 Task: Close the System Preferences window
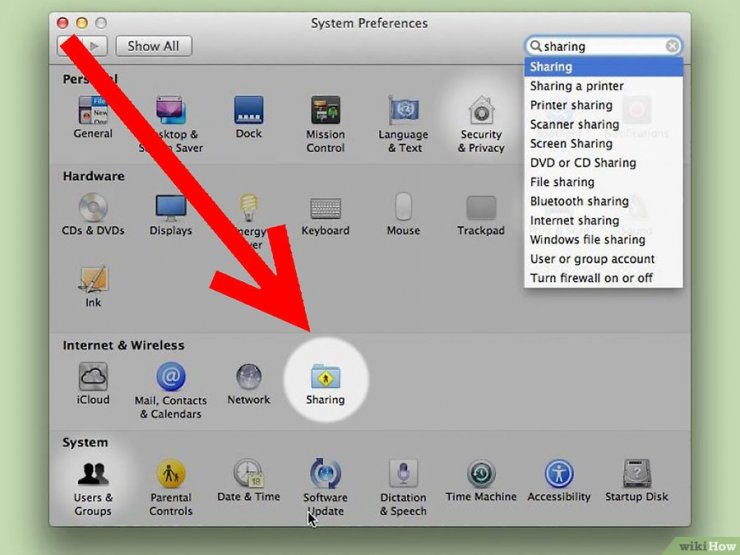coord(62,23)
